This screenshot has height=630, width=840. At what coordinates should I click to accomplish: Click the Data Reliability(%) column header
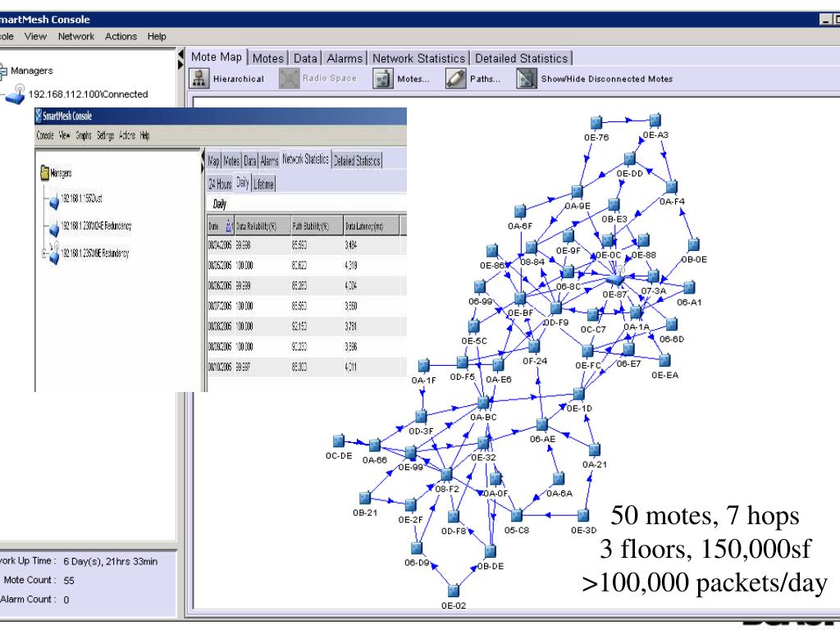coord(262,226)
